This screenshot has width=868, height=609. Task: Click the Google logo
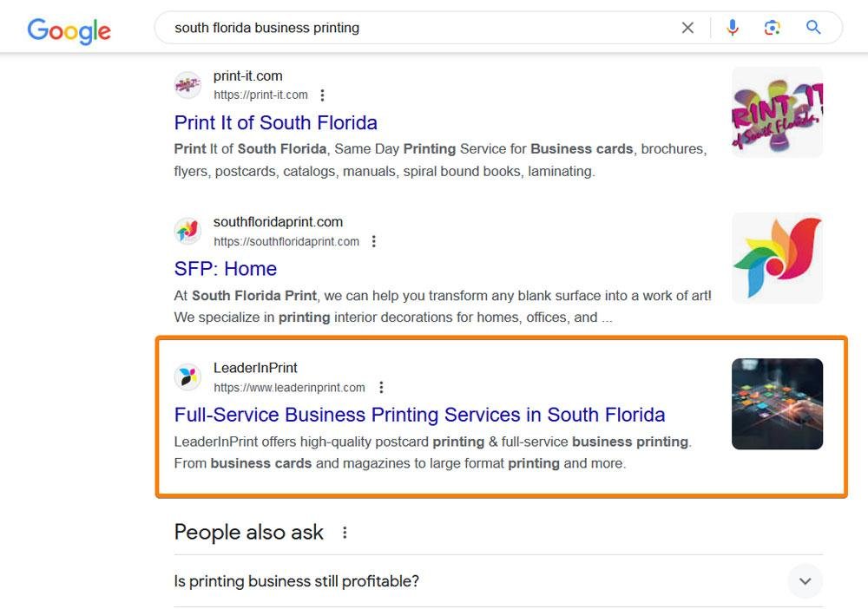(69, 30)
